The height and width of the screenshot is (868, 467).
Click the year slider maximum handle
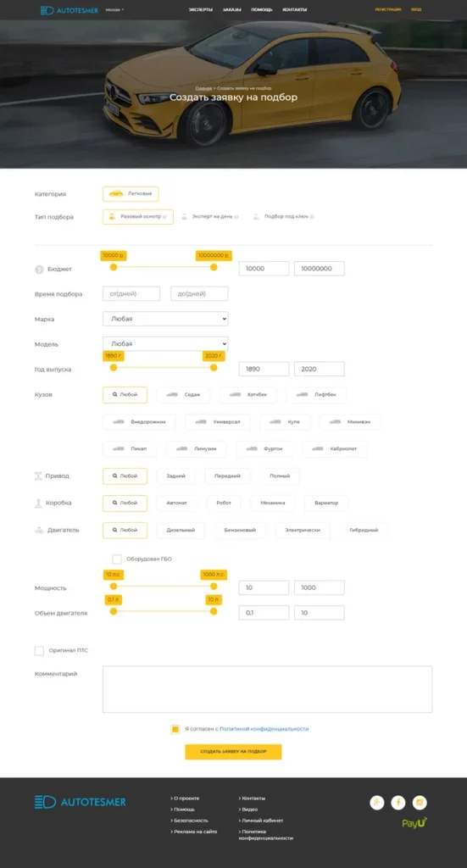pos(214,368)
